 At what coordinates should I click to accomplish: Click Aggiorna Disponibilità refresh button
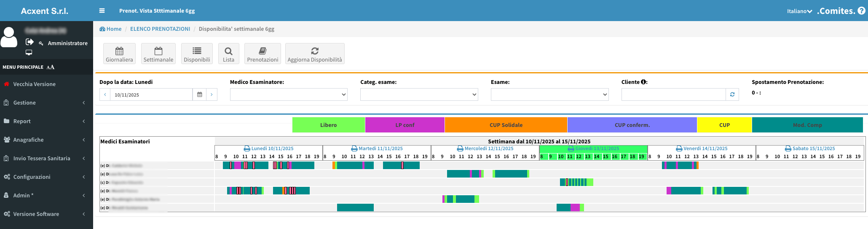click(315, 54)
